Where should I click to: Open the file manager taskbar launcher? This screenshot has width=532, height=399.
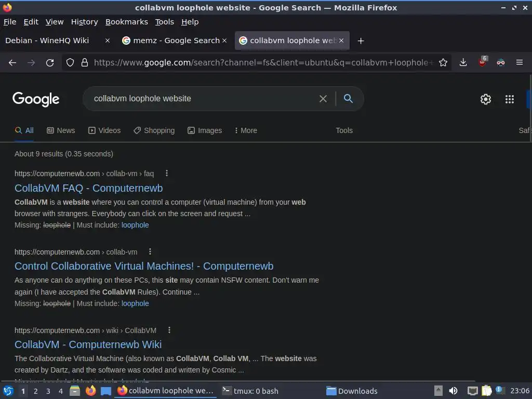pos(75,391)
